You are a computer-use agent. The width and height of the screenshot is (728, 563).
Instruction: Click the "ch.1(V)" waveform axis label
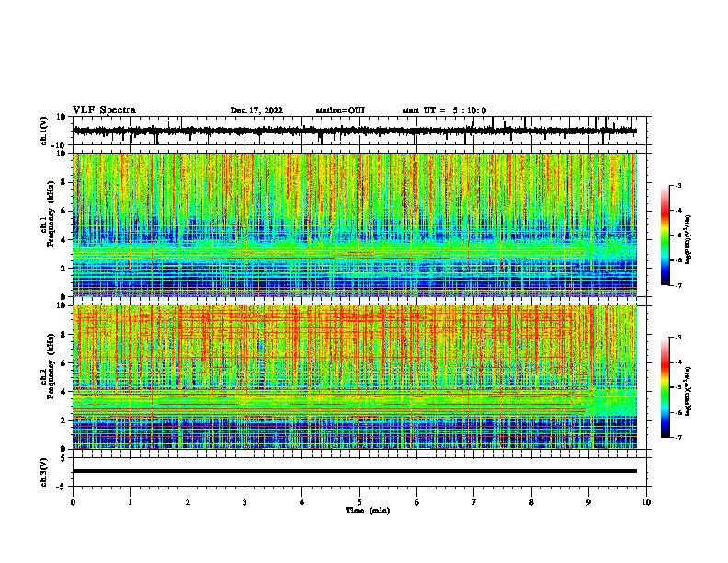pyautogui.click(x=44, y=131)
